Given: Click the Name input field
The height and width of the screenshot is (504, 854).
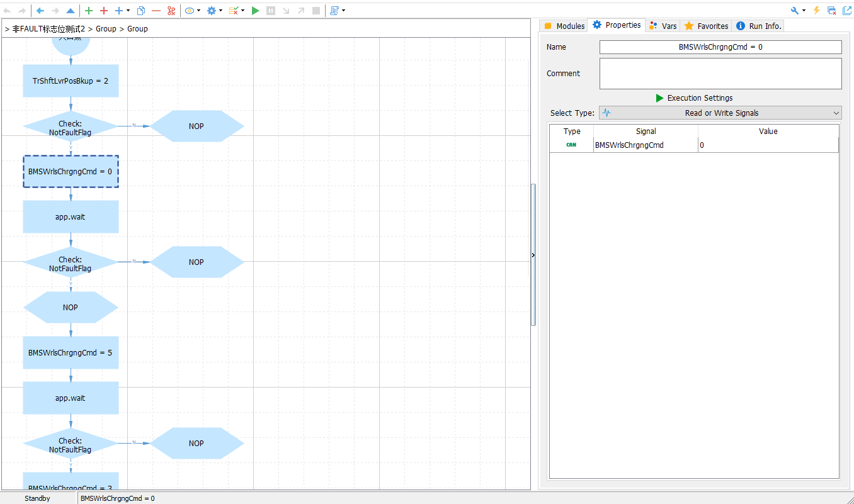Looking at the screenshot, I should (720, 47).
